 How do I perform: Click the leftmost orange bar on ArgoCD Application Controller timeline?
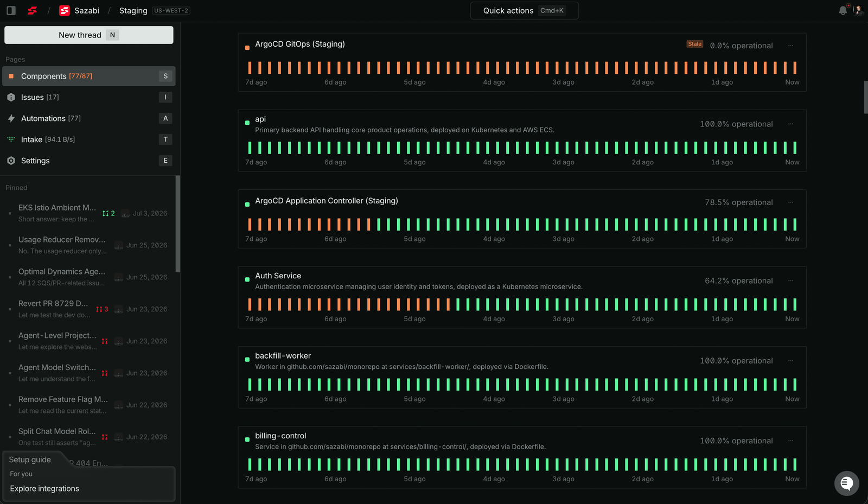pyautogui.click(x=250, y=225)
